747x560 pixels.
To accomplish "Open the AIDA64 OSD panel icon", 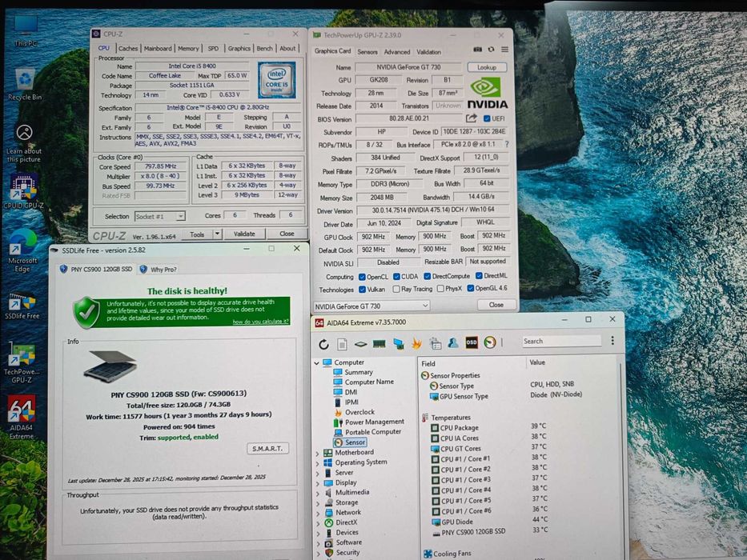I will [x=472, y=342].
